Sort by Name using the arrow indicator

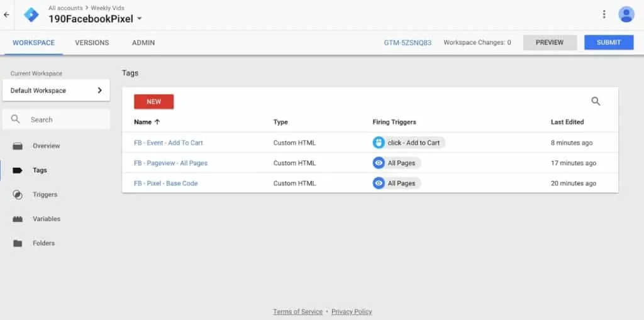coord(157,122)
